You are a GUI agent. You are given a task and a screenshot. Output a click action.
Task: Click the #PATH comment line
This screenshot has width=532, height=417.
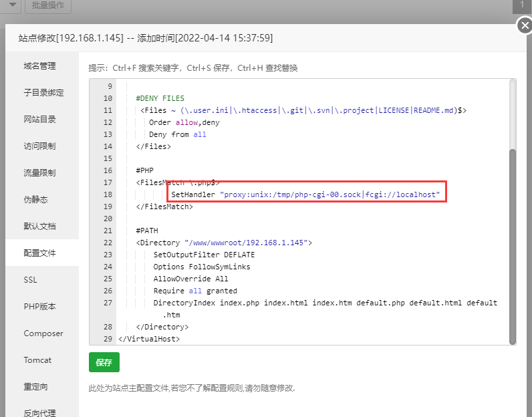(x=147, y=231)
